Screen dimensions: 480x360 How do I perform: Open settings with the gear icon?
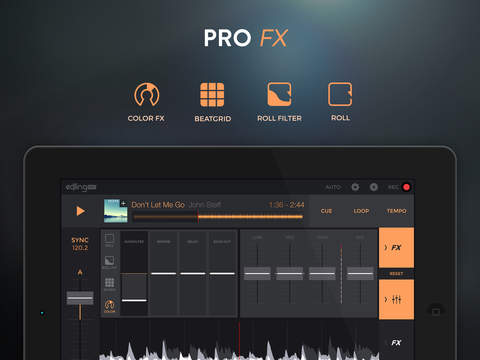click(355, 187)
